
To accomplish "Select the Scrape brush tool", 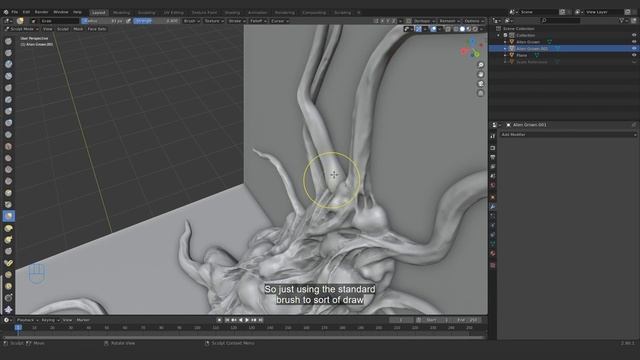I will click(8, 181).
